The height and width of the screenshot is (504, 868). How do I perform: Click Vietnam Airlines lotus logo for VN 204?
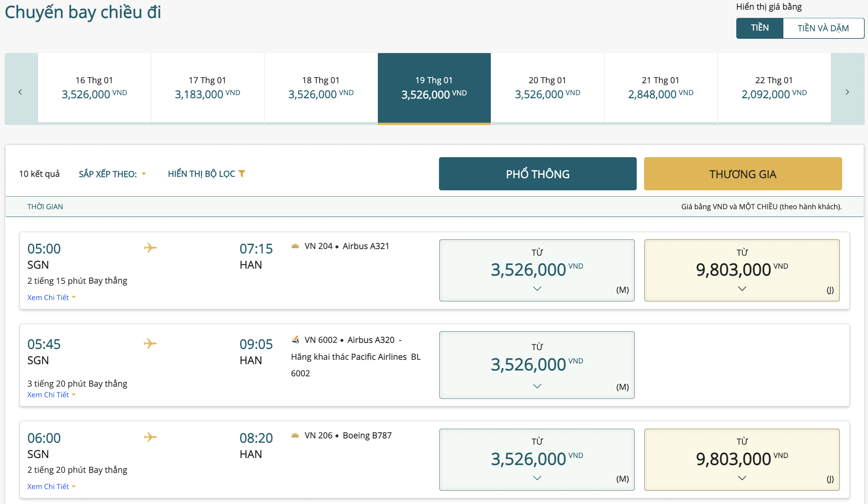coord(295,246)
